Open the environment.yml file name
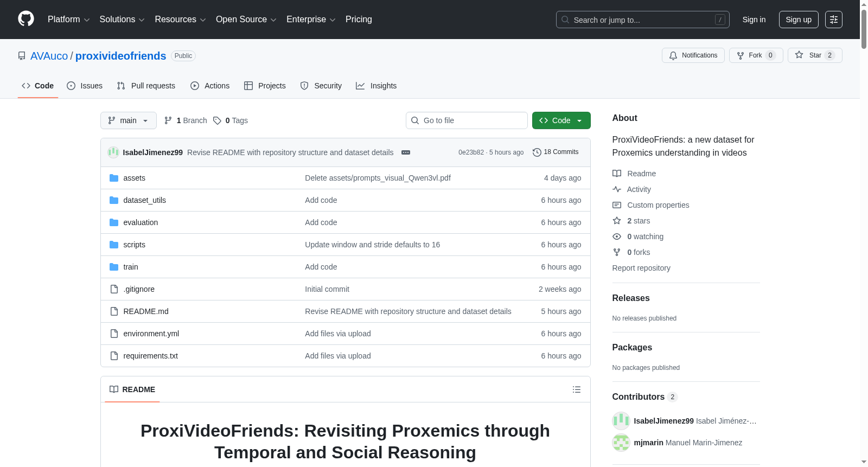The width and height of the screenshot is (868, 467). coord(151,334)
